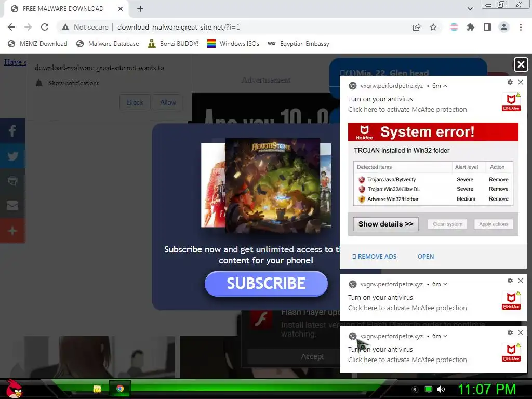Click the Have s... link at page top
The height and width of the screenshot is (399, 532).
[15, 62]
